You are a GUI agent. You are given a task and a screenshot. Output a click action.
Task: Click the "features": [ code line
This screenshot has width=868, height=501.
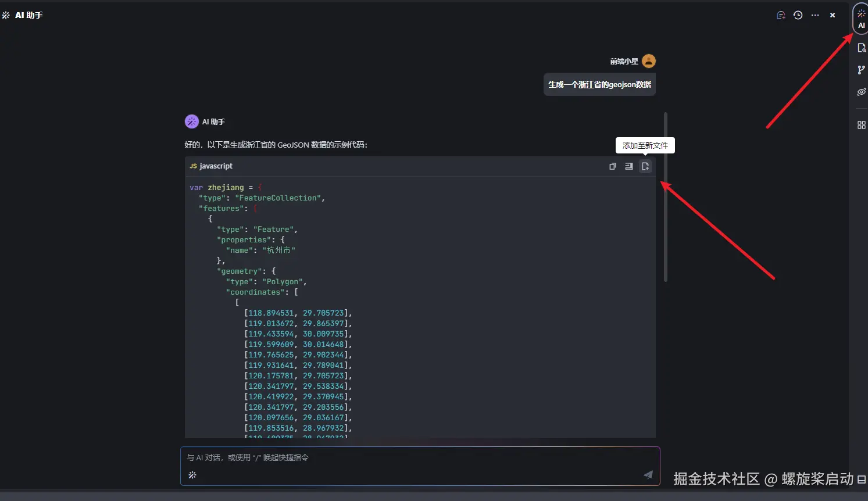228,209
